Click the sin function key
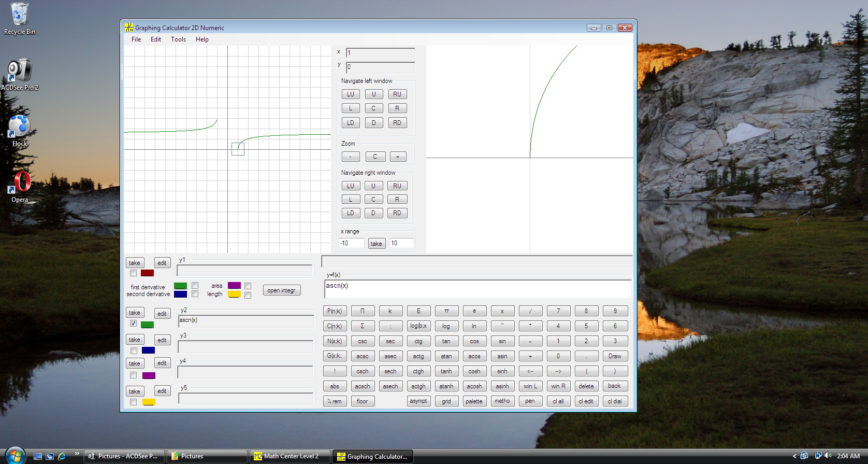 (x=502, y=341)
